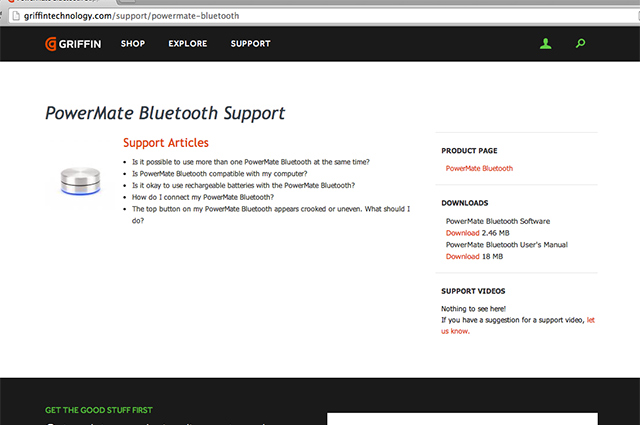Click the page icon in address bar
Viewport: 640px width, 425px height.
[16, 16]
